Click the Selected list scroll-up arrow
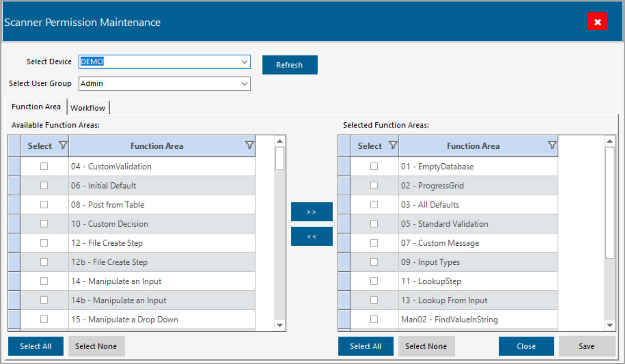625x364 pixels. [610, 141]
